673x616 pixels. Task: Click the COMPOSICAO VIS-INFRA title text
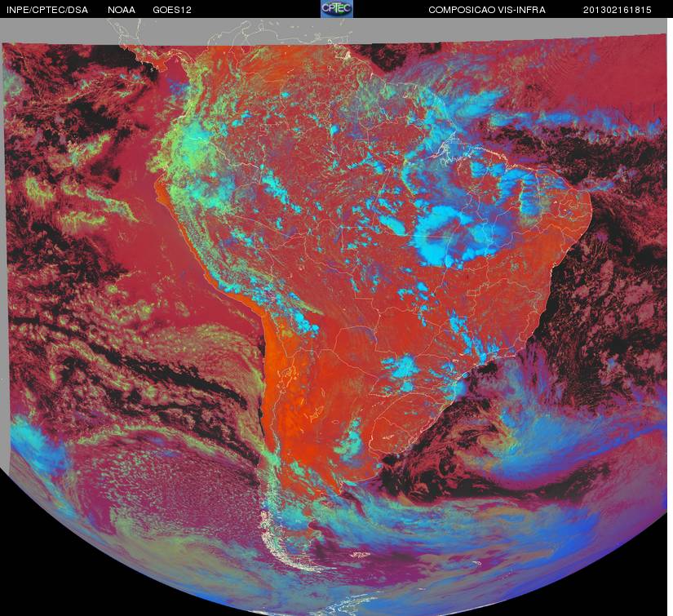pyautogui.click(x=487, y=10)
